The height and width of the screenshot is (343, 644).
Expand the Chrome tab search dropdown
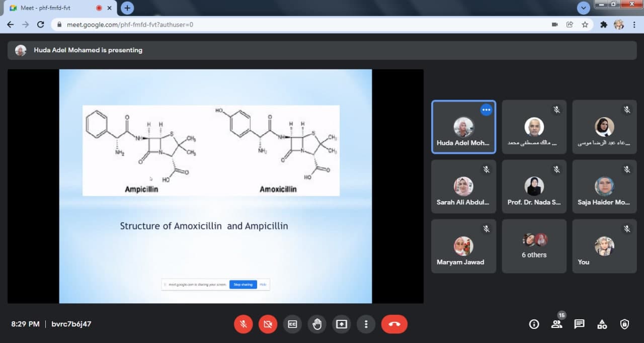583,8
